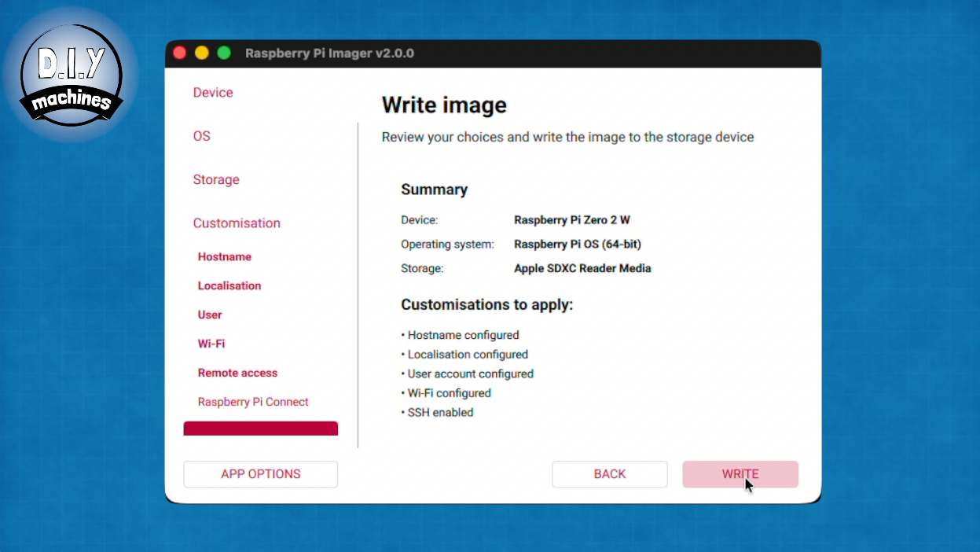Open Localisation settings step
The height and width of the screenshot is (552, 980).
pos(229,286)
